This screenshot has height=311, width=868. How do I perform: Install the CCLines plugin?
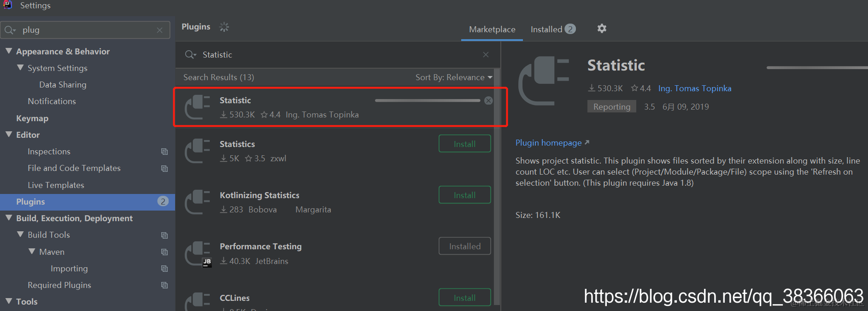tap(464, 298)
